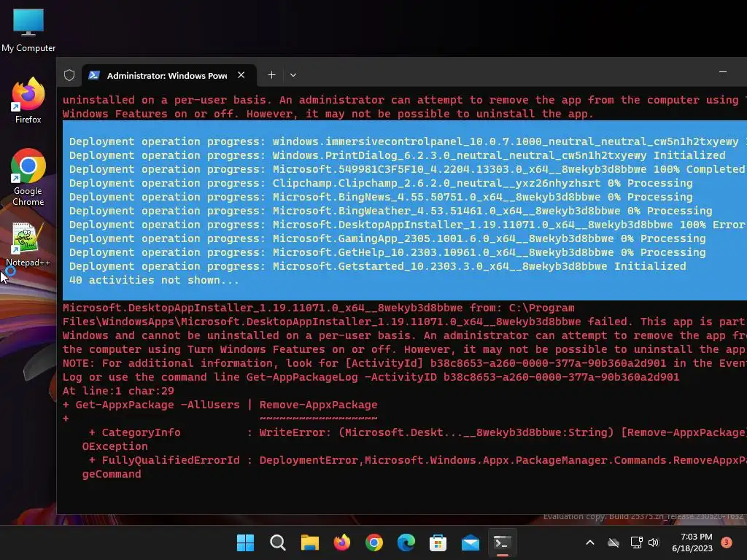This screenshot has width=747, height=560.
Task: Open network status tray icon
Action: pyautogui.click(x=636, y=542)
